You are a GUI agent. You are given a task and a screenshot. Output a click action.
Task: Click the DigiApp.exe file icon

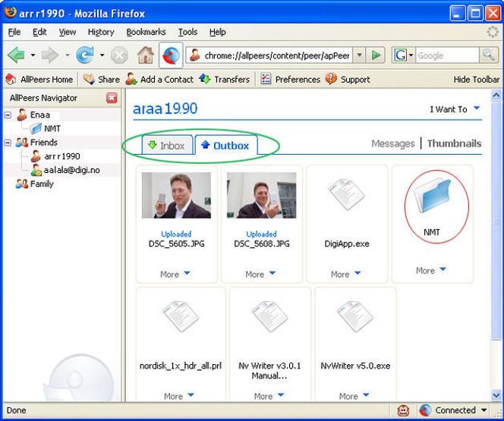[346, 194]
